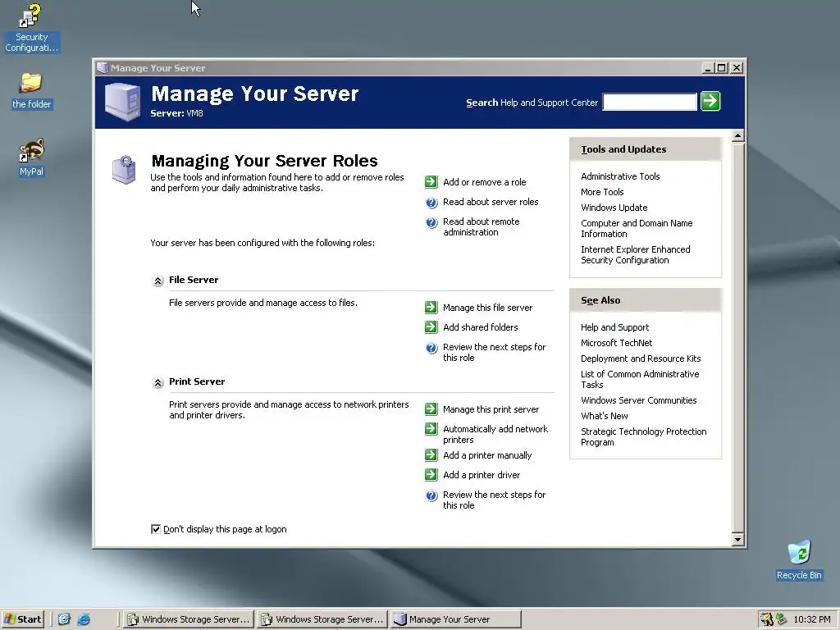The height and width of the screenshot is (630, 840).
Task: Open Computer and Domain Name Information
Action: pos(637,228)
